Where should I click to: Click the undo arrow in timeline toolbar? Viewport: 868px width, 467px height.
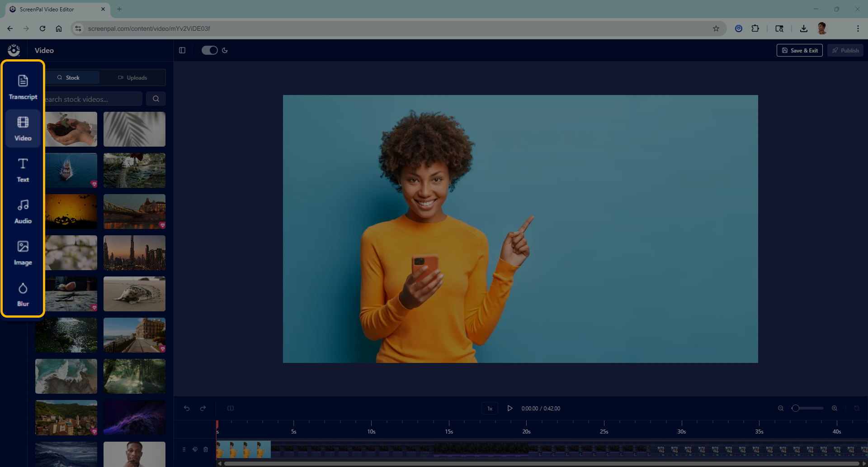pos(187,408)
